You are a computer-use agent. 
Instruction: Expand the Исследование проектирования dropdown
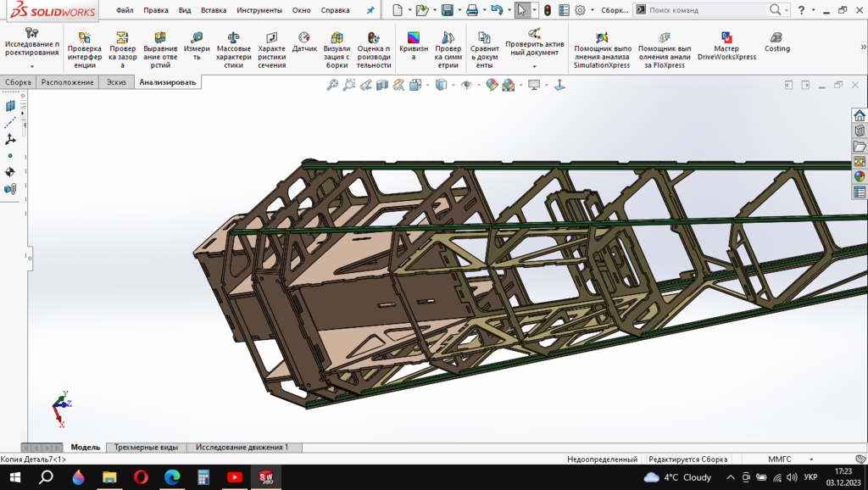pos(32,66)
